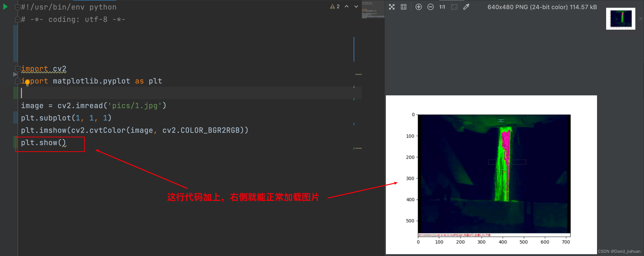The image size is (644, 256).
Task: Run the script with the green gutter arrow
Action: pyautogui.click(x=5, y=7)
